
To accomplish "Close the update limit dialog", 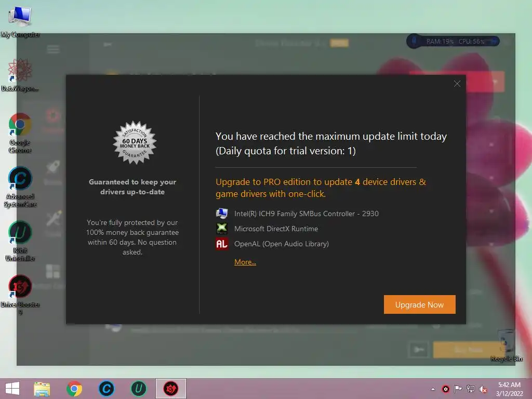I will 457,84.
